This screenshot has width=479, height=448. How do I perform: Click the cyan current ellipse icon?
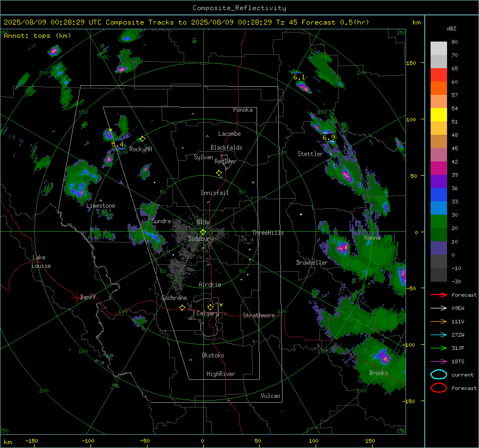point(439,374)
